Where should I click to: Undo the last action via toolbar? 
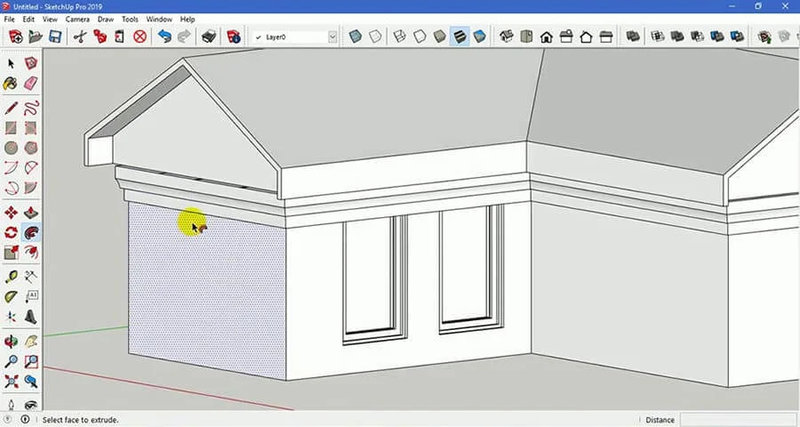[x=162, y=37]
